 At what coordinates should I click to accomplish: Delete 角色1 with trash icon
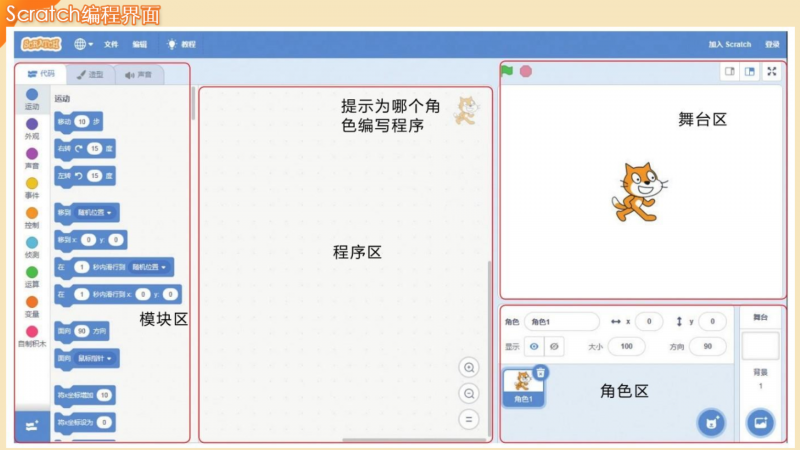coord(540,373)
